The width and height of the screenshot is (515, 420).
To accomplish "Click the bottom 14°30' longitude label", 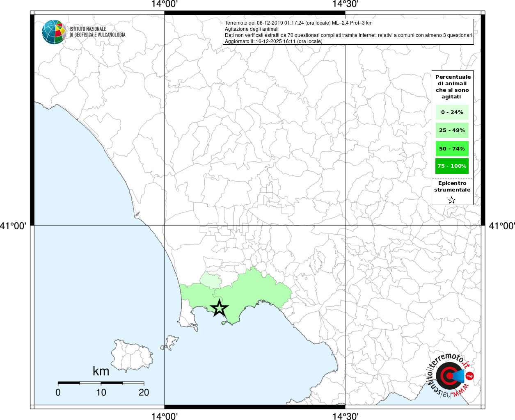I will coord(346,416).
